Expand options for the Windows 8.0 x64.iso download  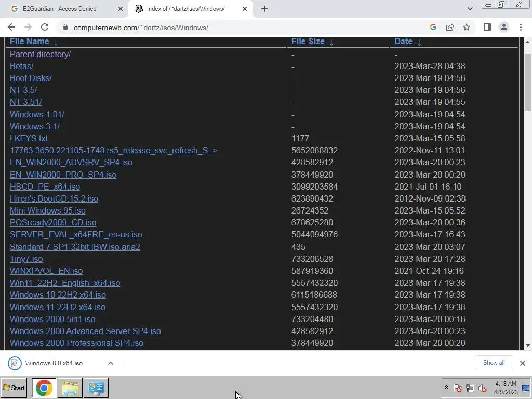coord(111,363)
